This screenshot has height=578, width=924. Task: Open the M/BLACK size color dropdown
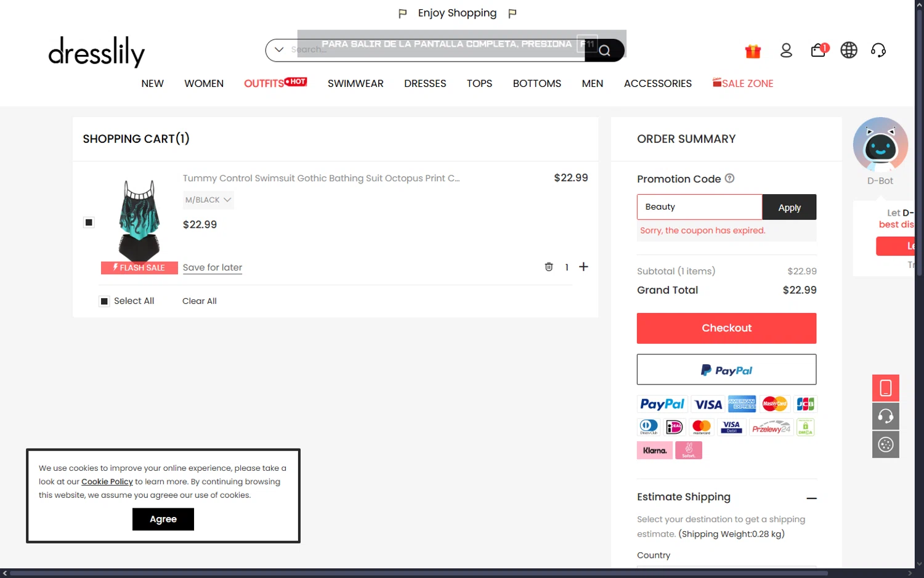point(208,200)
